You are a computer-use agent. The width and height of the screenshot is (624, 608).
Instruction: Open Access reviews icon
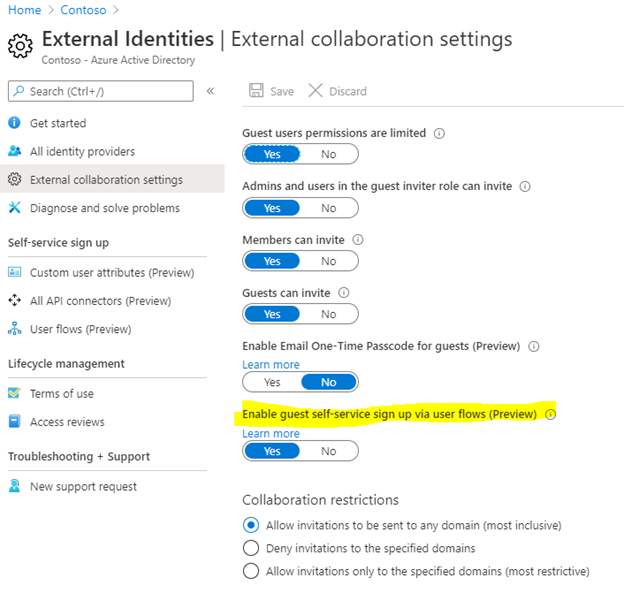point(14,421)
